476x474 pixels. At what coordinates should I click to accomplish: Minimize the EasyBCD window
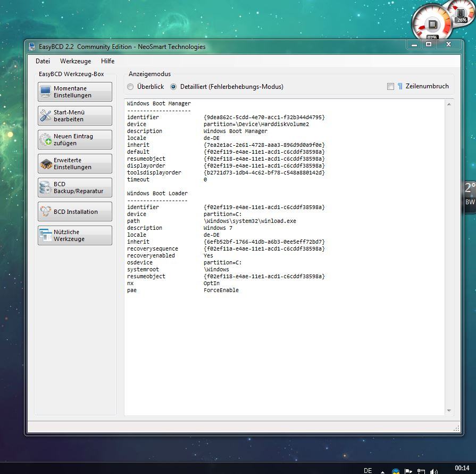click(x=414, y=45)
